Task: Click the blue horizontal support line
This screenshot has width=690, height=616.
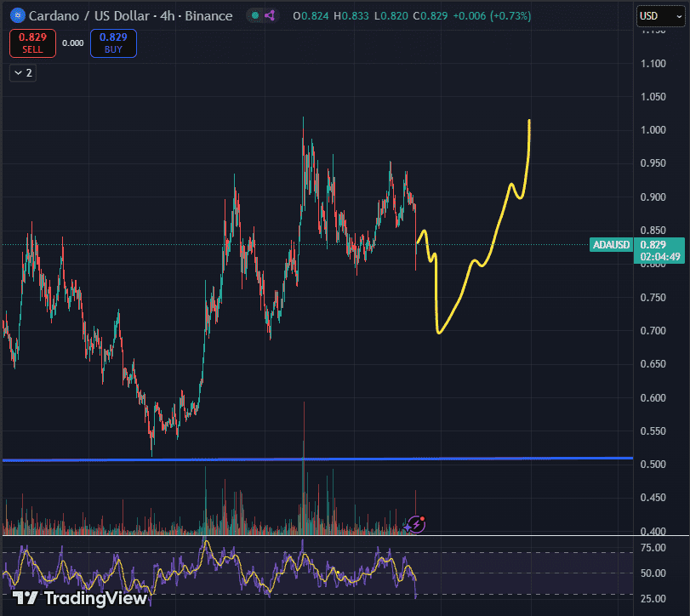Action: click(x=255, y=461)
